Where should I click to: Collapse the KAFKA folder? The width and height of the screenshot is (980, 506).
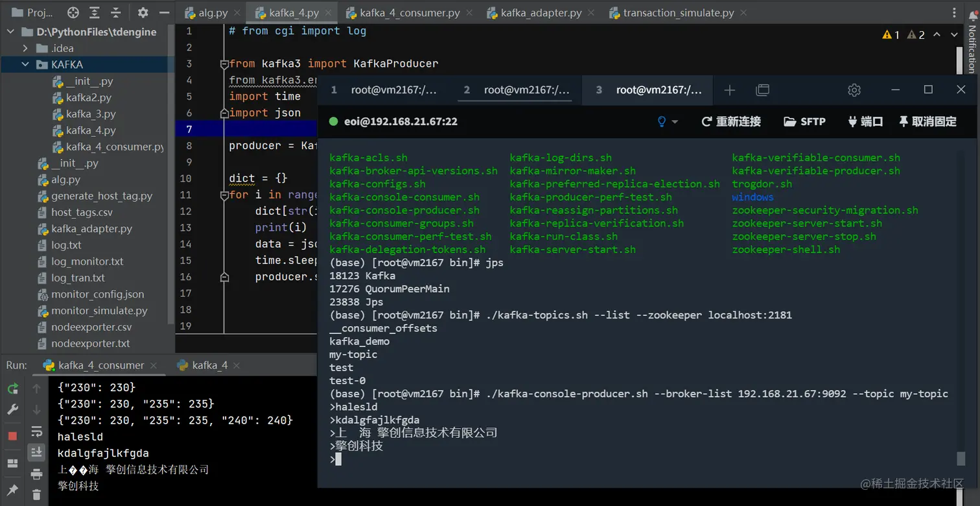[x=25, y=64]
